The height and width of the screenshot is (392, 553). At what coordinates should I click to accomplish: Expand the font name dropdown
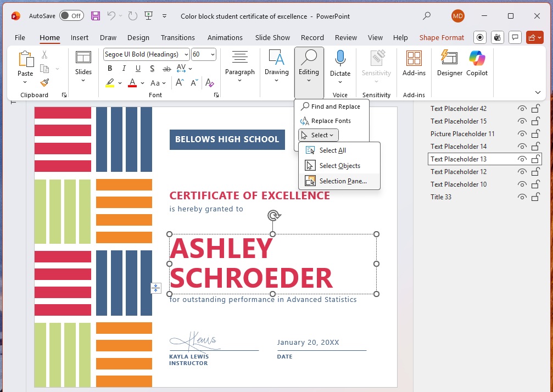coord(186,54)
